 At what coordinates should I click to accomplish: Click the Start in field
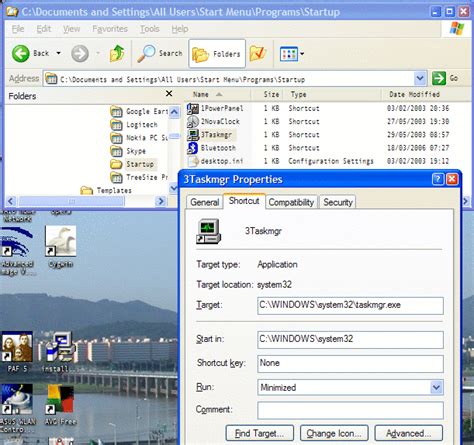(350, 339)
